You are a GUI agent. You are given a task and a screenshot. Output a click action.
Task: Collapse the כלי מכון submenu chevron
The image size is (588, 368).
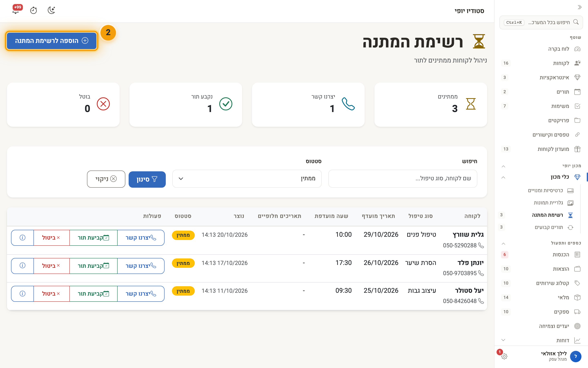503,177
